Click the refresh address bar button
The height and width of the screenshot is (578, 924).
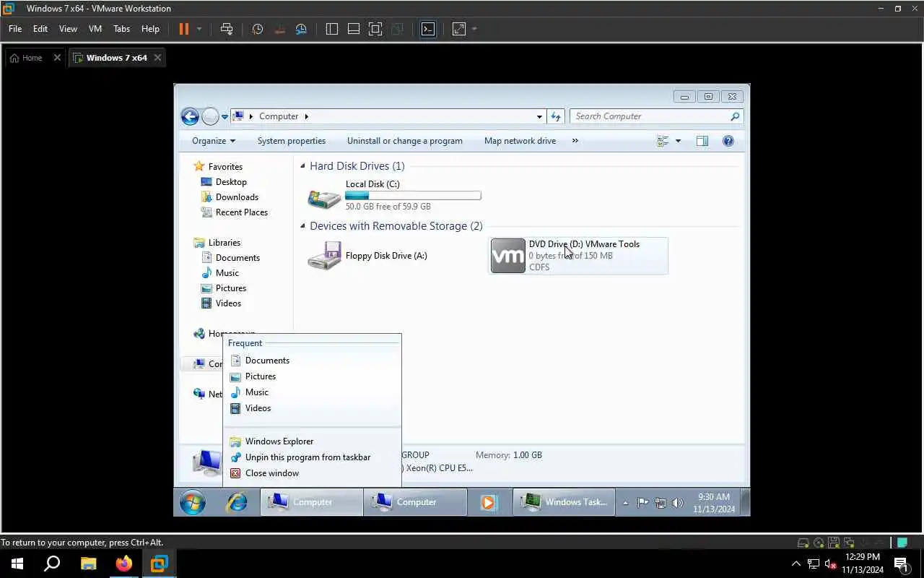pos(556,116)
